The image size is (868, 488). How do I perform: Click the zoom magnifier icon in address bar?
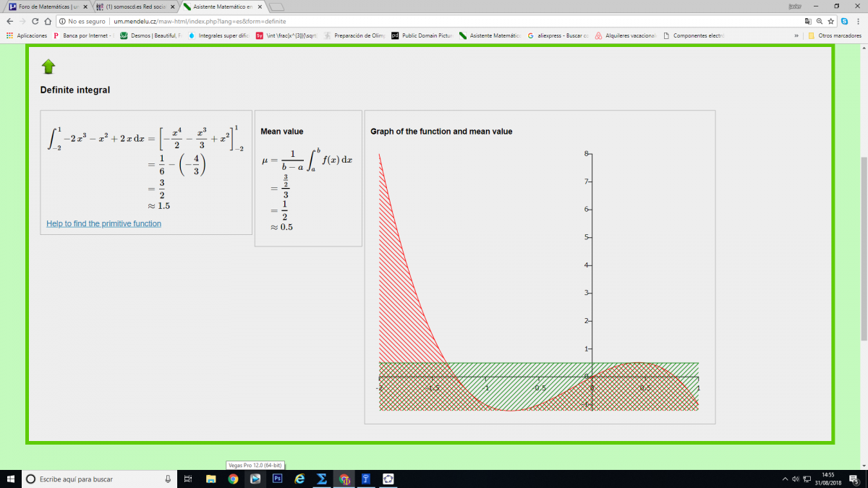click(x=820, y=22)
